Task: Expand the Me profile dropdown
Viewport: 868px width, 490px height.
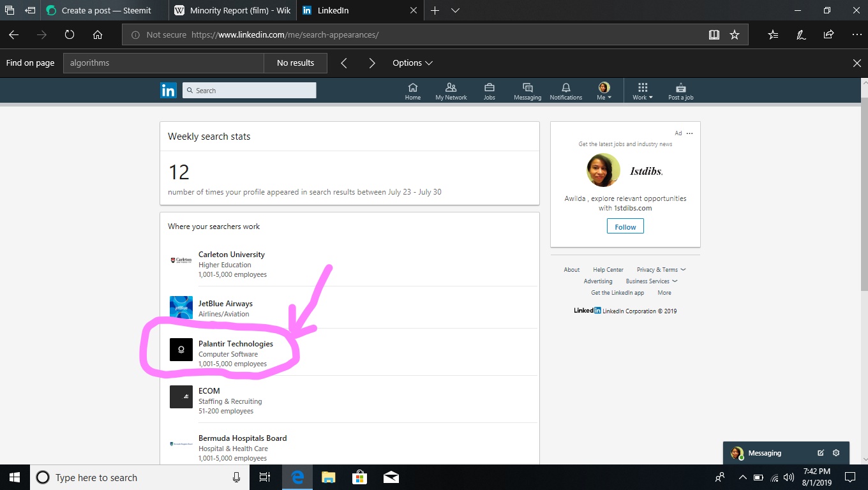Action: click(604, 91)
